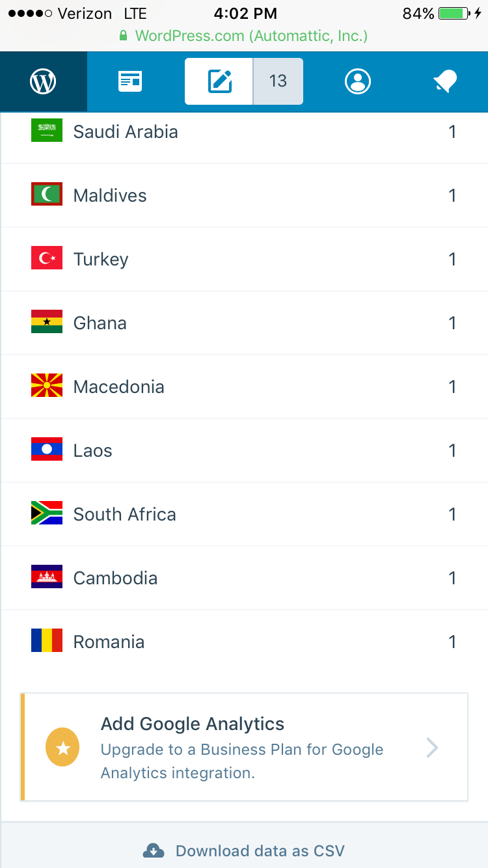The height and width of the screenshot is (868, 488).
Task: Tap the WordPress.com address bar URL
Action: click(x=244, y=35)
